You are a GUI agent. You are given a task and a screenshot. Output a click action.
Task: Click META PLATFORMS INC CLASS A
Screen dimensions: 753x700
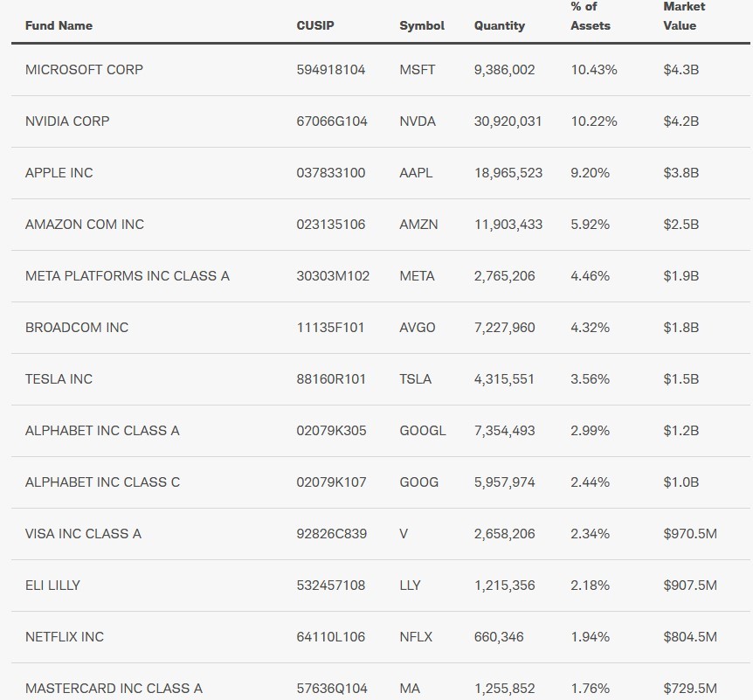[128, 275]
